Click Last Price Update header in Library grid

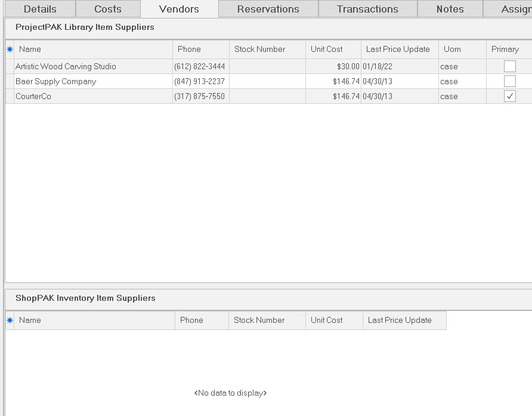pyautogui.click(x=399, y=50)
